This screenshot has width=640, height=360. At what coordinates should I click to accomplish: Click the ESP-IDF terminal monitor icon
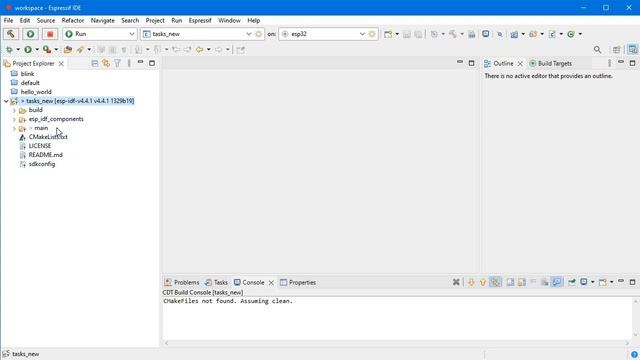[486, 34]
